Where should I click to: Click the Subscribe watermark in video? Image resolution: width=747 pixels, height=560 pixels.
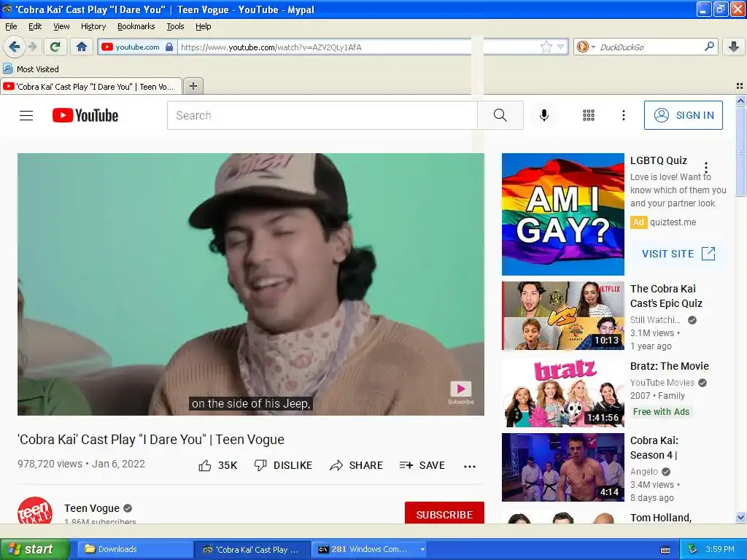[x=461, y=392]
